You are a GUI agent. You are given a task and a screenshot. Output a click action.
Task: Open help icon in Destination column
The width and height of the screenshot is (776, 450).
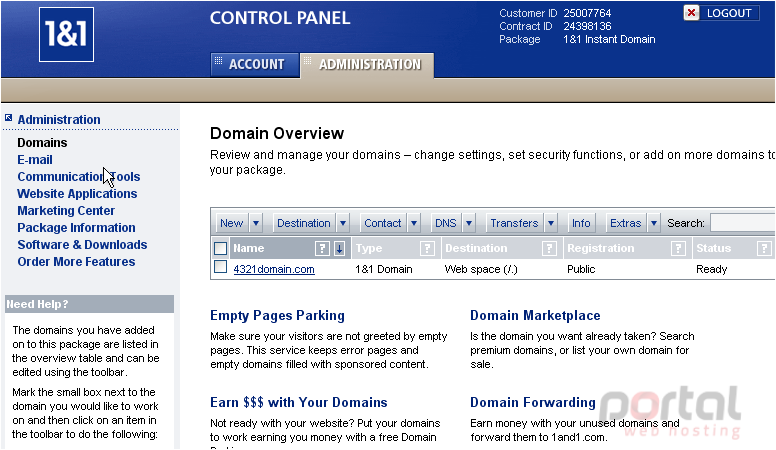point(549,249)
